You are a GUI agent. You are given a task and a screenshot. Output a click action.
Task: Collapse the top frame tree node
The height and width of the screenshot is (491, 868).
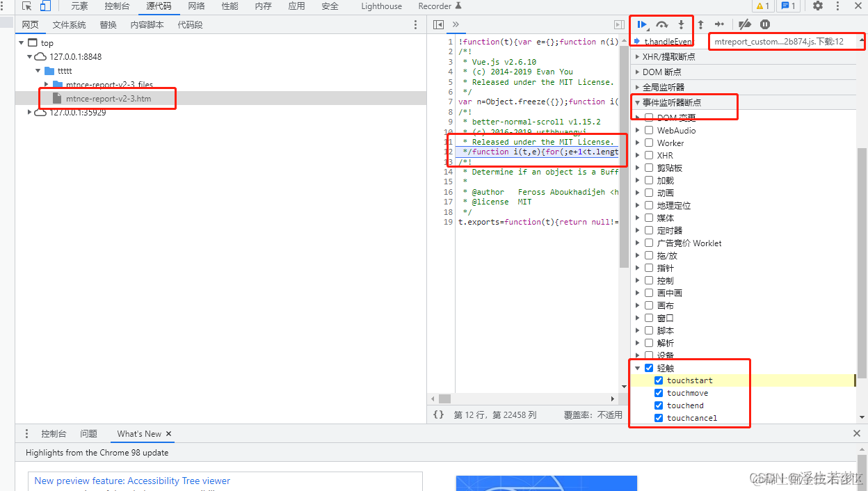22,43
